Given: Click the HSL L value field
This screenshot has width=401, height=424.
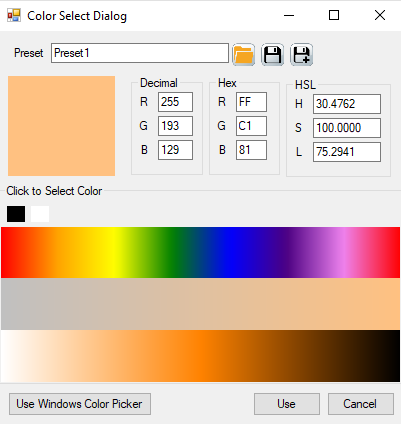Looking at the screenshot, I should pos(347,152).
